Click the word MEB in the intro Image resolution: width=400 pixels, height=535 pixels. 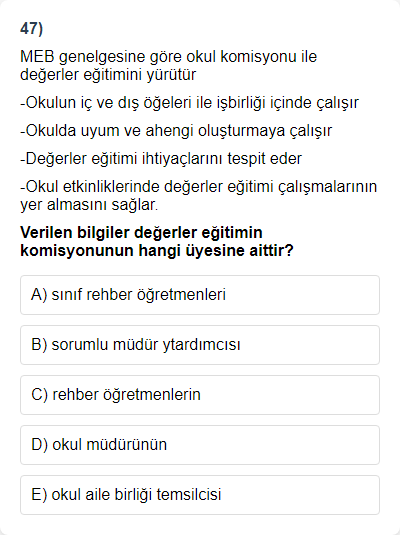click(x=37, y=57)
